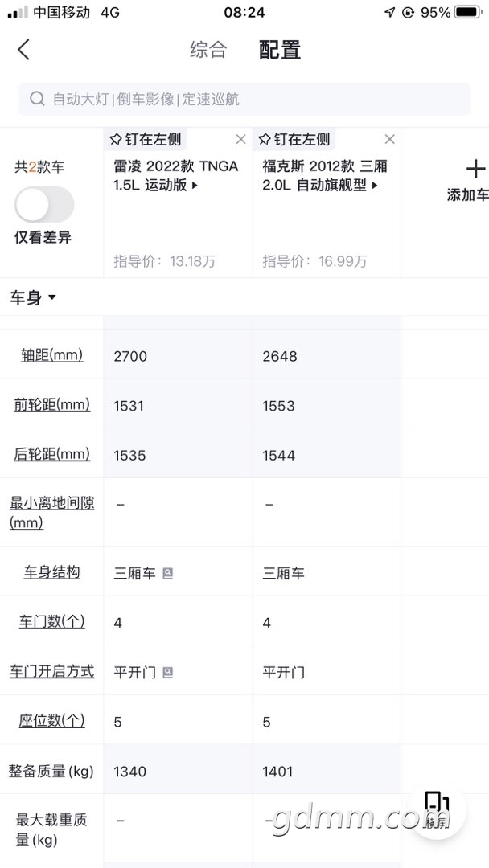Expand the 车身 section dropdown

(33, 298)
